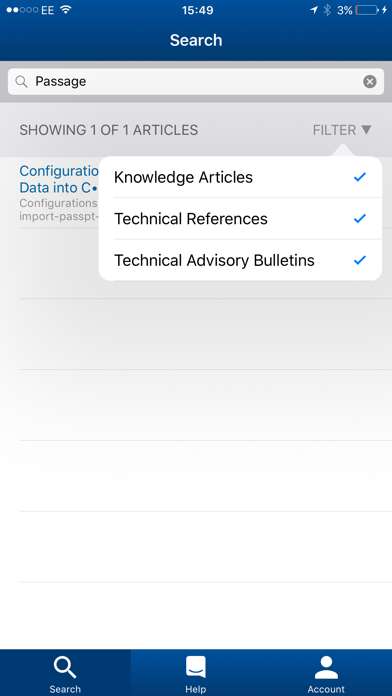Collapse the FILTER dropdown triangle
Screen dimensions: 392x696
tap(366, 130)
